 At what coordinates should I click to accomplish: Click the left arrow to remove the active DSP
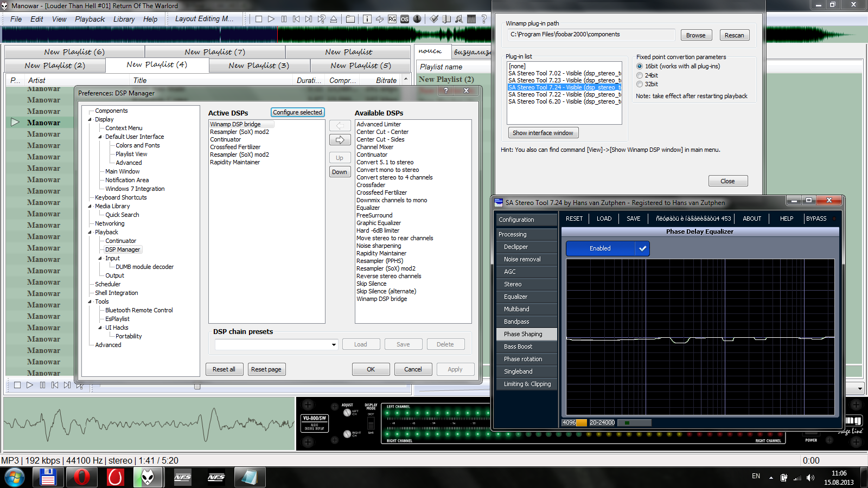click(x=340, y=126)
